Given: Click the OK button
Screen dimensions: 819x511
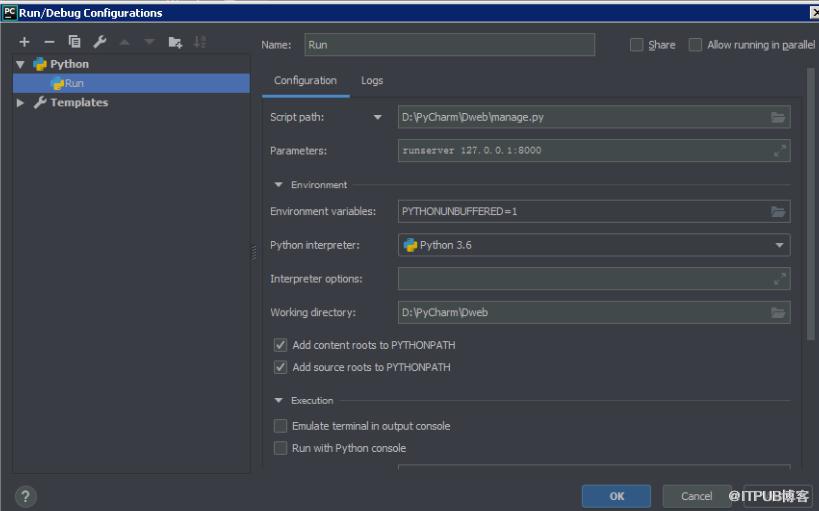Looking at the screenshot, I should click(x=616, y=496).
